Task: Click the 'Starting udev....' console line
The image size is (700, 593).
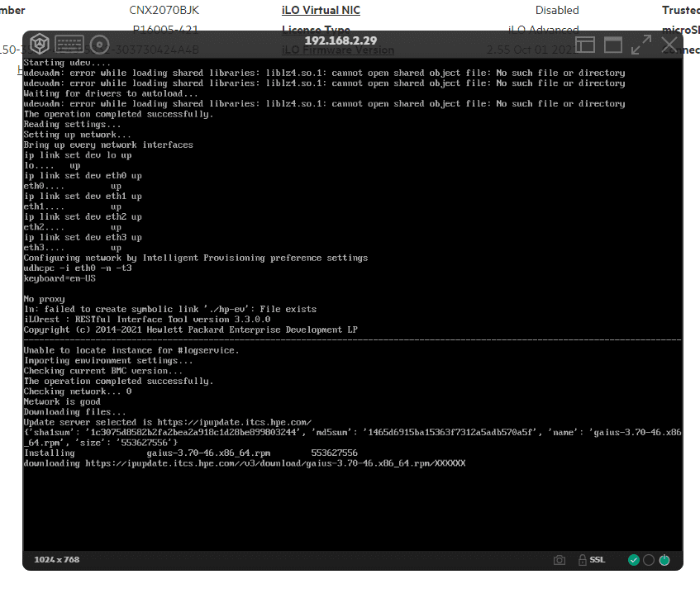Action: pyautogui.click(x=67, y=63)
